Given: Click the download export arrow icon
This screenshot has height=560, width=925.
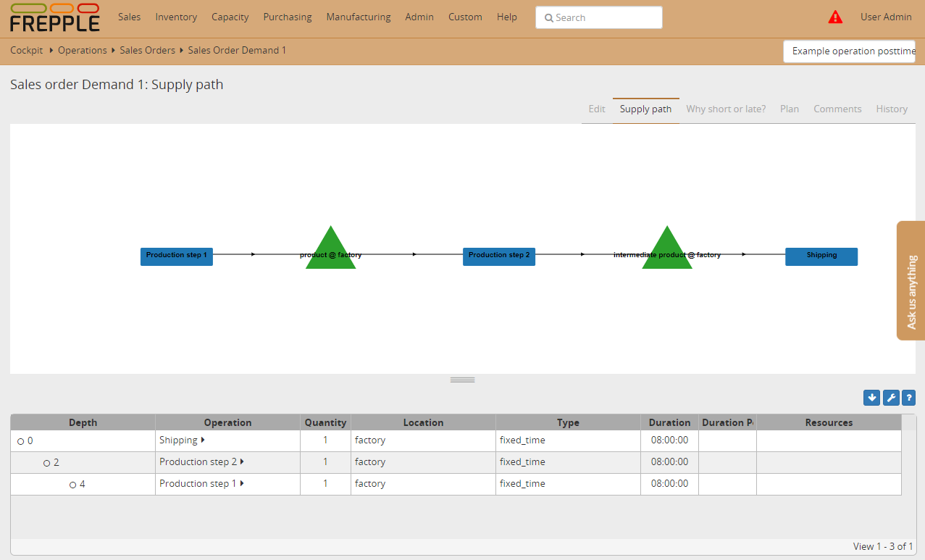Looking at the screenshot, I should (871, 398).
